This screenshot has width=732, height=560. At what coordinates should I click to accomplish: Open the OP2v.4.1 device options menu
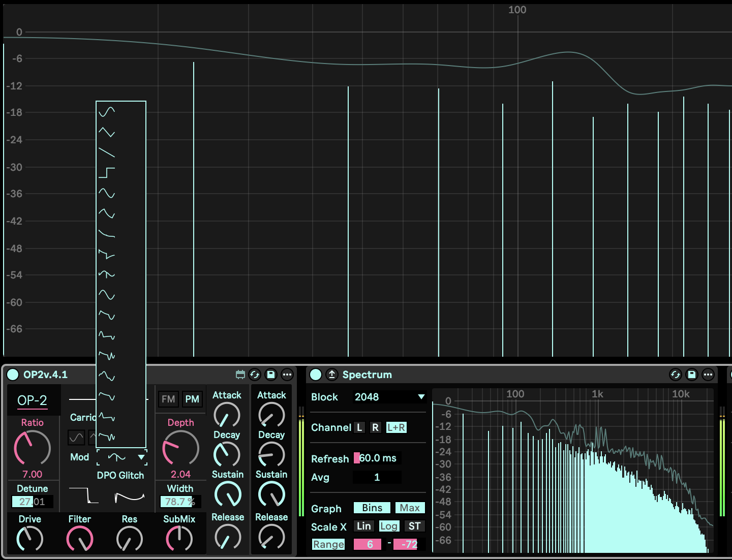click(x=287, y=375)
